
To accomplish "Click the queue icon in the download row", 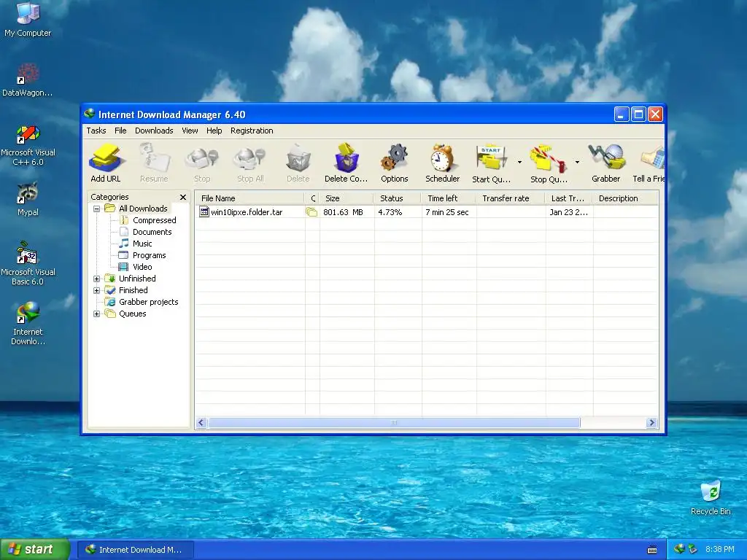I will pyautogui.click(x=311, y=212).
